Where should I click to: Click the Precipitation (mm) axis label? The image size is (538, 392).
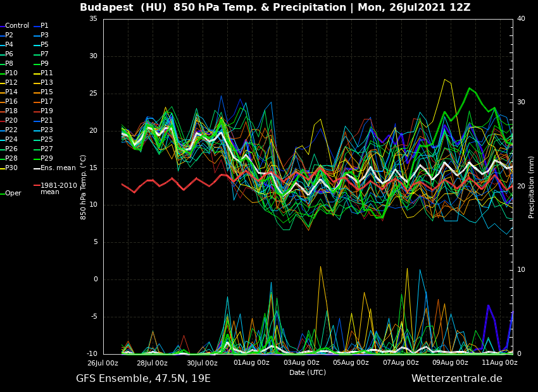pos(532,187)
